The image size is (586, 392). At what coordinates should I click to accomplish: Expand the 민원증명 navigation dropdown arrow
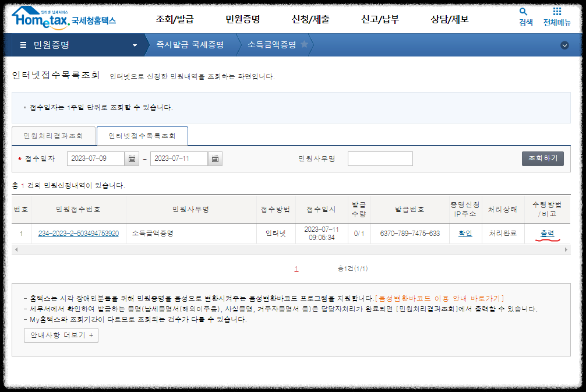135,44
